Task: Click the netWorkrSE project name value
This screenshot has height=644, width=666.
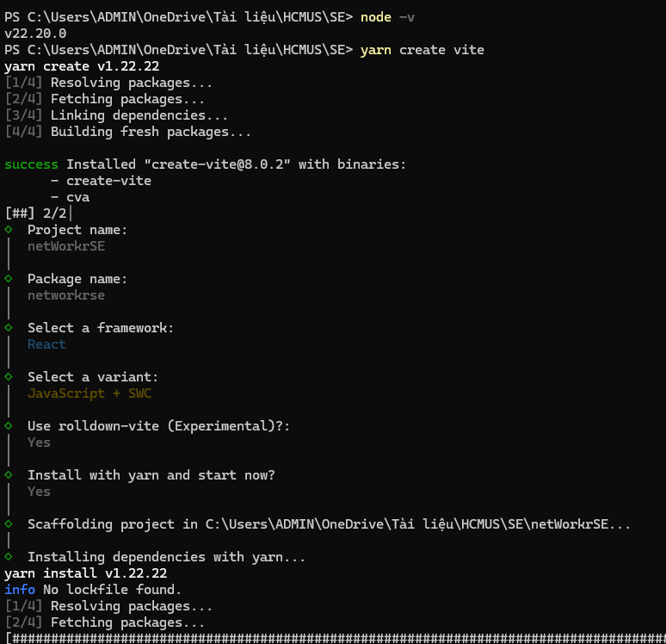Action: 66,246
